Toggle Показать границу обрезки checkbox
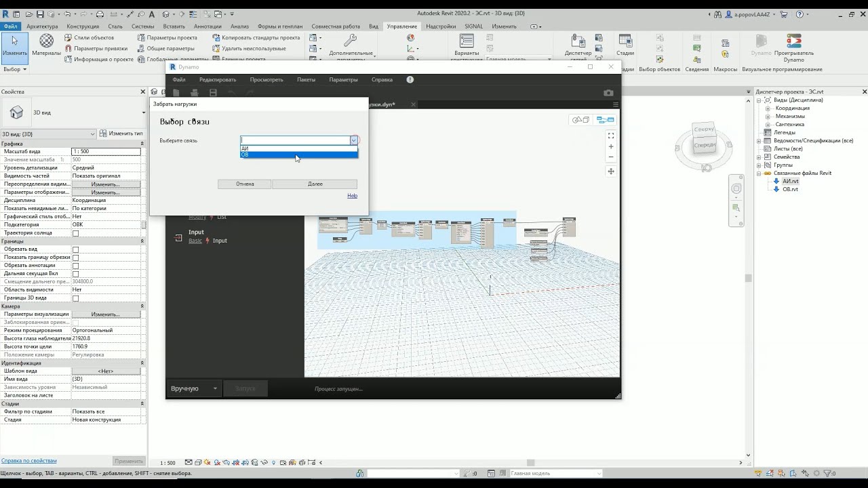This screenshot has width=868, height=488. [75, 258]
